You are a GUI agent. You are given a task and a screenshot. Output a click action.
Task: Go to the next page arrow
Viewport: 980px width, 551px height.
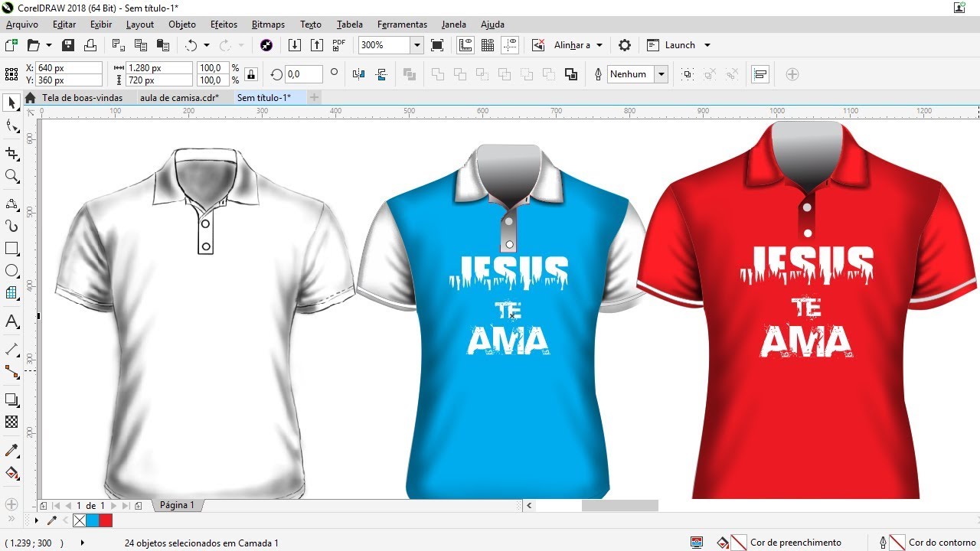pos(114,505)
